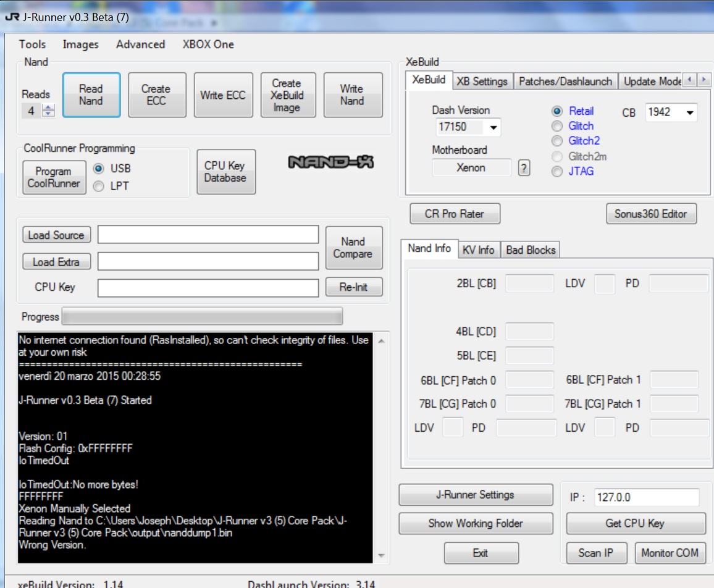Increase Reads count with up spinner
The height and width of the screenshot is (588, 714).
tap(48, 107)
